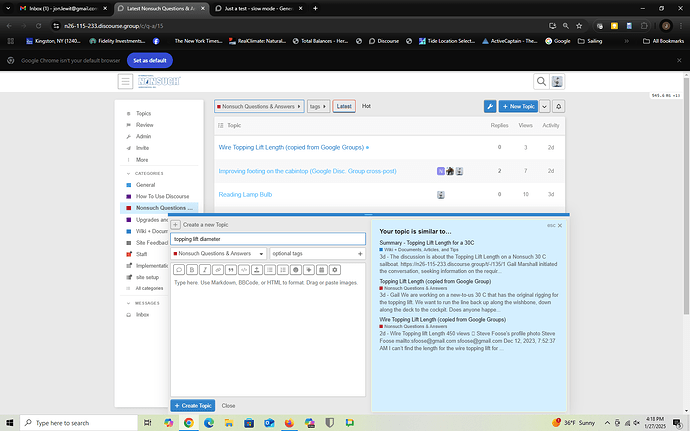Click the upload button in the composer toolbar
This screenshot has width=690, height=431.
coord(257,270)
